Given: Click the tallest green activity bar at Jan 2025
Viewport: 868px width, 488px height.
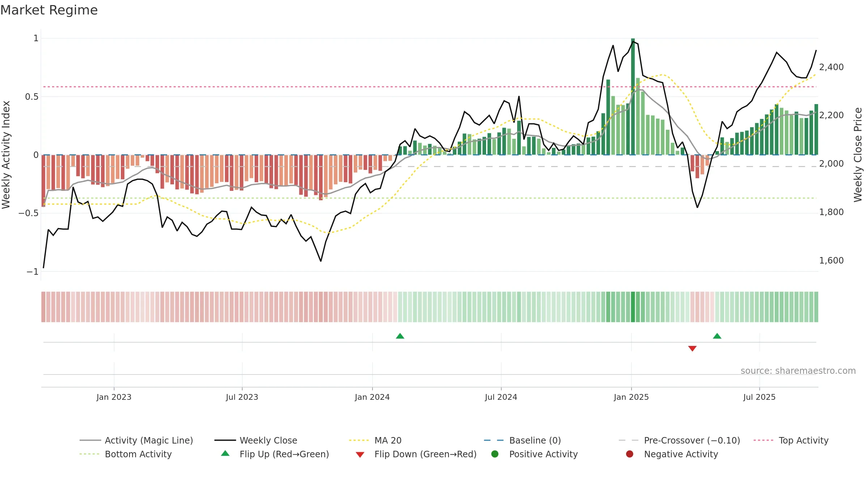Looking at the screenshot, I should click(633, 97).
